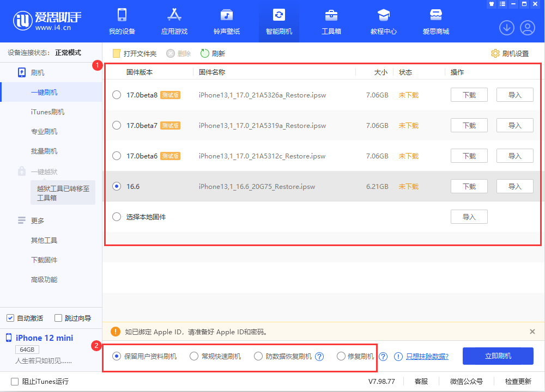
Task: Open the 我的设备 device panel
Action: [122, 21]
